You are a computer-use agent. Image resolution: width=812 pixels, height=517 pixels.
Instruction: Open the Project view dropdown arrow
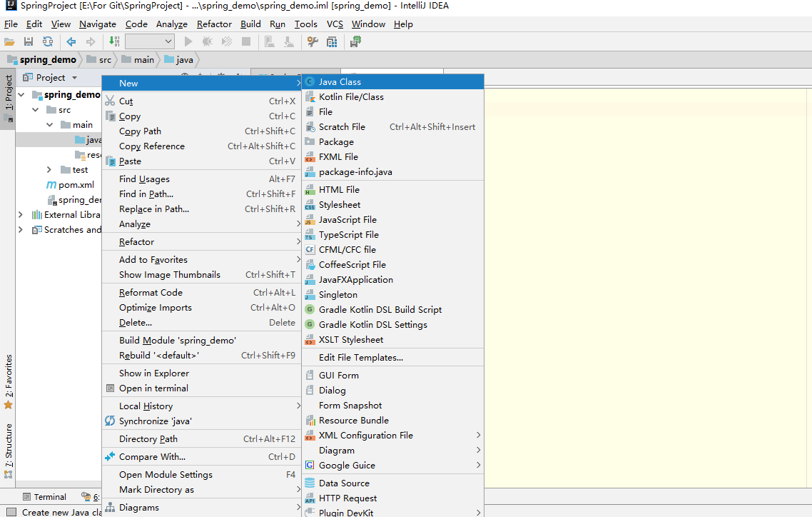tap(75, 78)
